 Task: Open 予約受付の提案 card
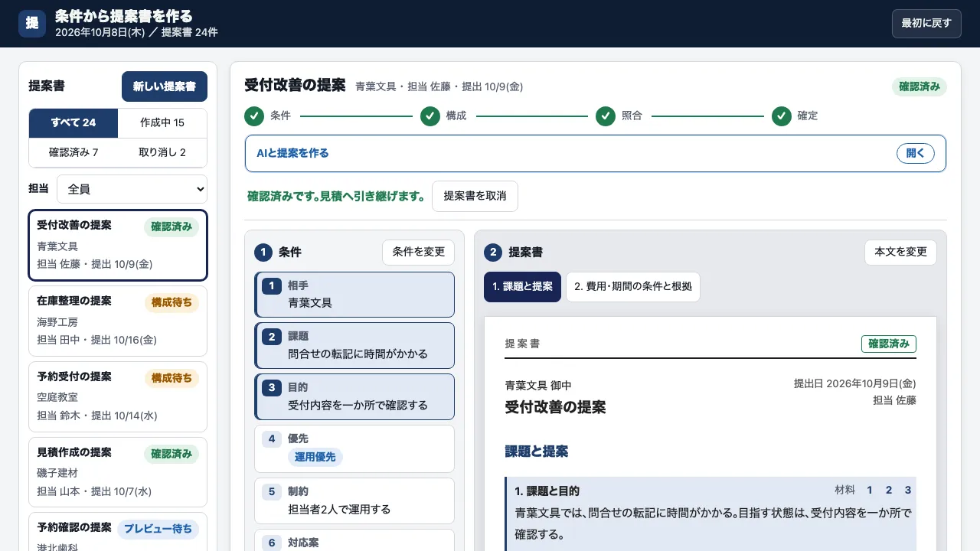[118, 396]
